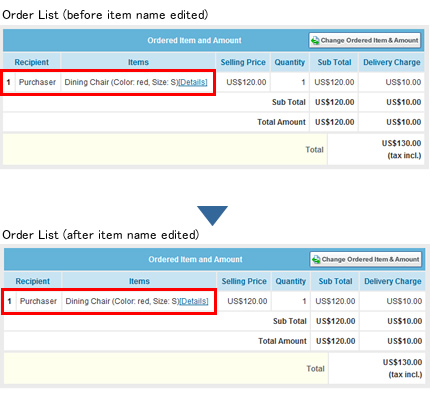This screenshot has height=410, width=430.
Task: Click bottom Change Ordered Item & Amount button
Action: pos(366,259)
